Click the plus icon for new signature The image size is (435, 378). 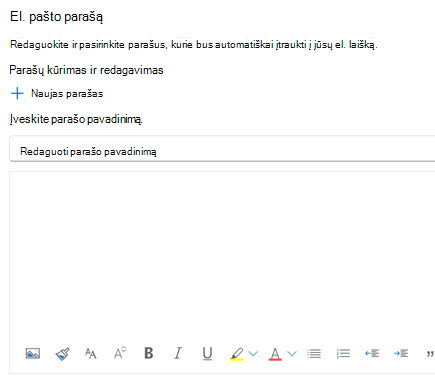pos(17,94)
